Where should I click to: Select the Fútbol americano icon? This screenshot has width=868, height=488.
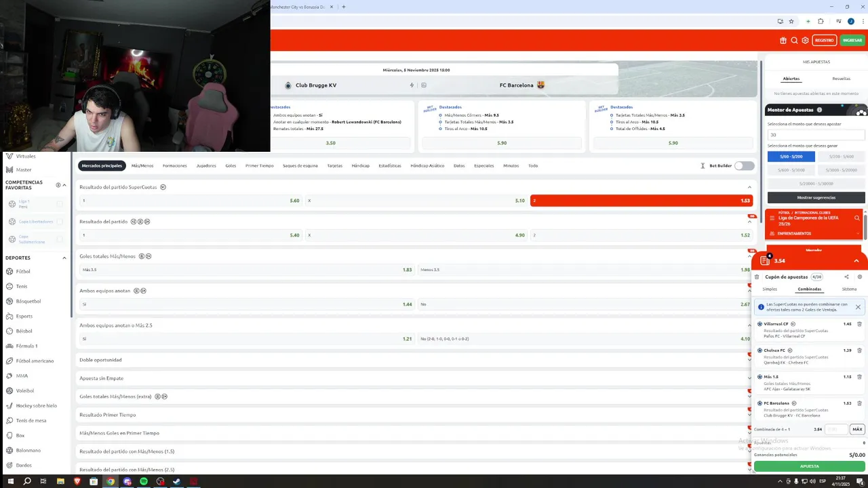(9, 361)
